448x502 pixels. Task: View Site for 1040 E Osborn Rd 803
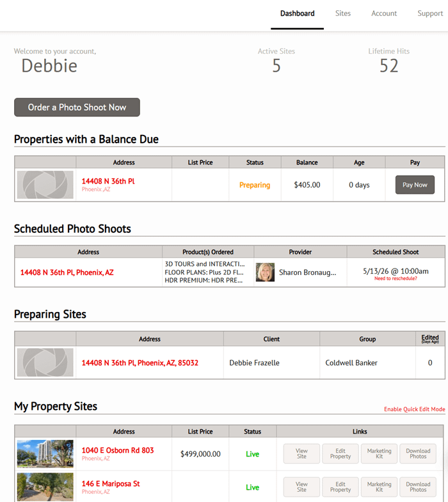[x=301, y=453]
